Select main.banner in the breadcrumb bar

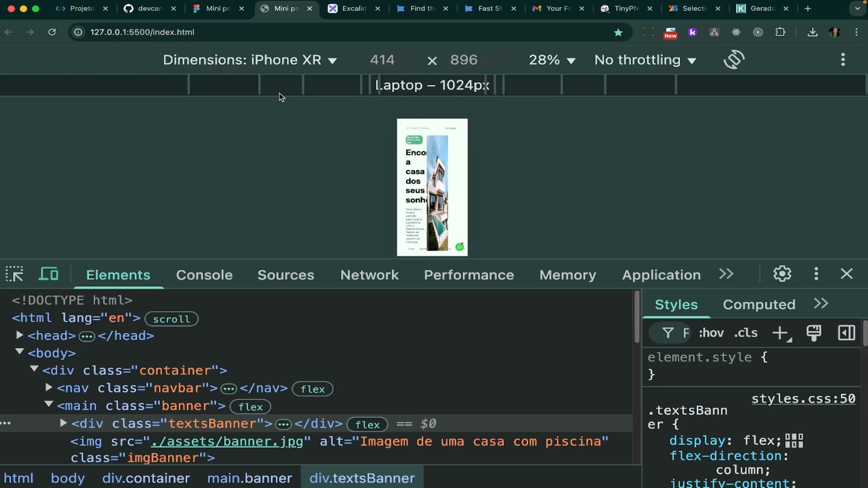pos(250,478)
